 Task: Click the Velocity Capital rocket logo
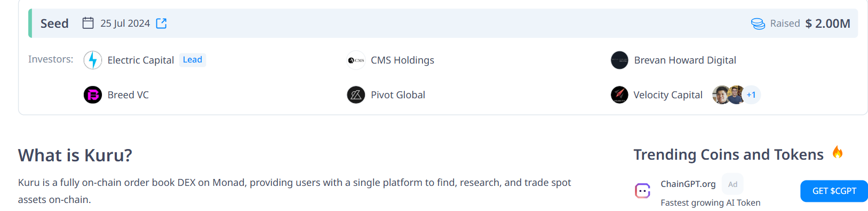coord(619,95)
